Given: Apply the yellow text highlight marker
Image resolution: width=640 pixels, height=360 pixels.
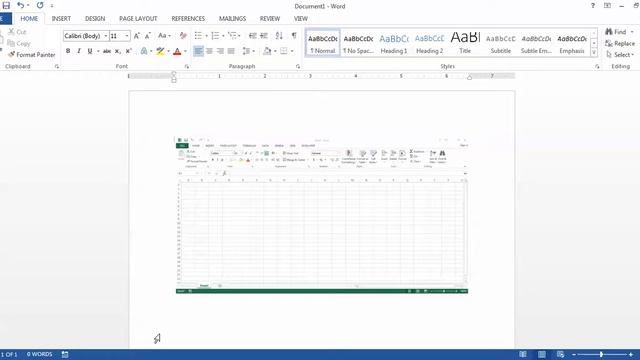Looking at the screenshot, I should point(160,51).
